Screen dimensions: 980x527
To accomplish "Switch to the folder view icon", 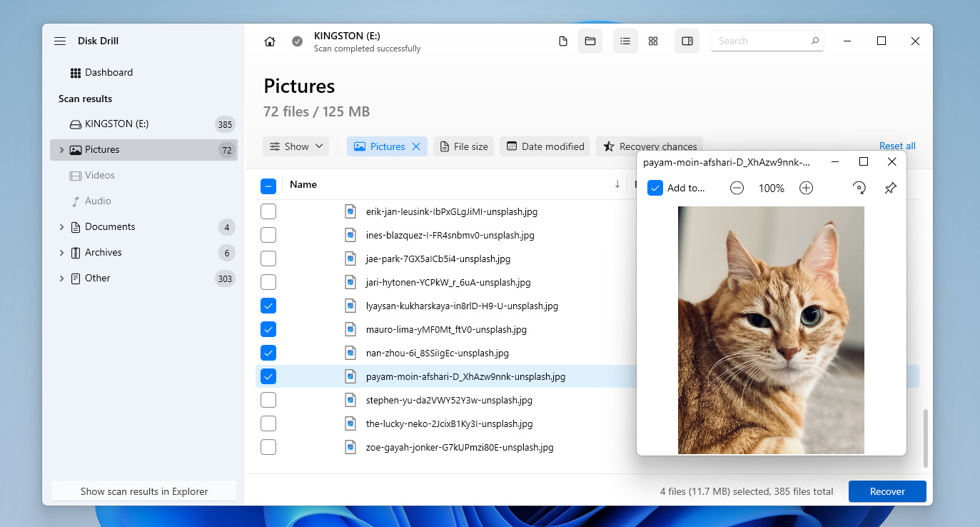I will (590, 41).
